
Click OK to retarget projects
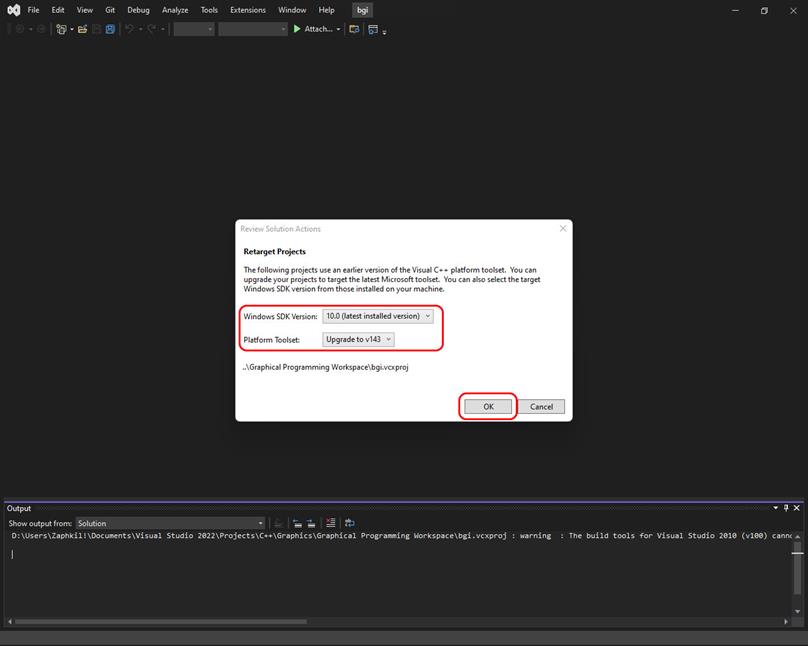(489, 406)
